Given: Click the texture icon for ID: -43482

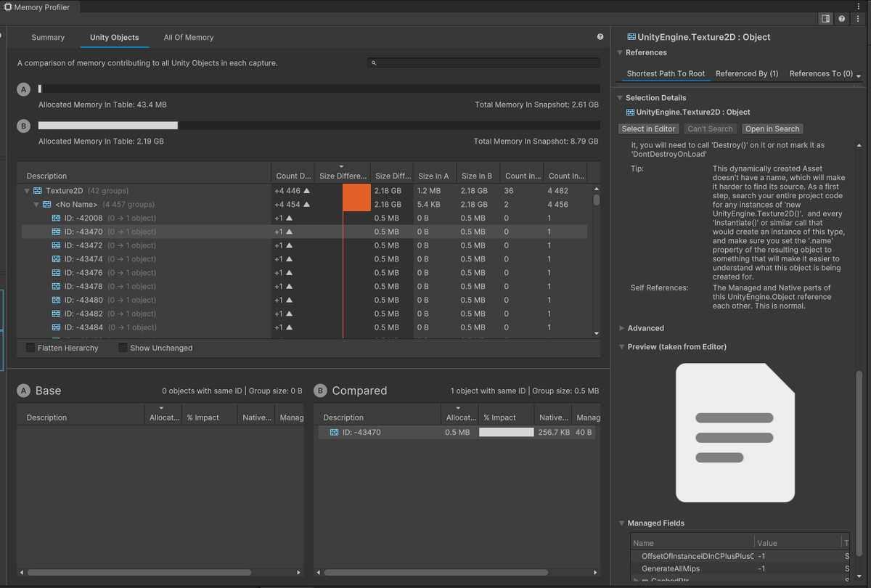Looking at the screenshot, I should [x=57, y=314].
